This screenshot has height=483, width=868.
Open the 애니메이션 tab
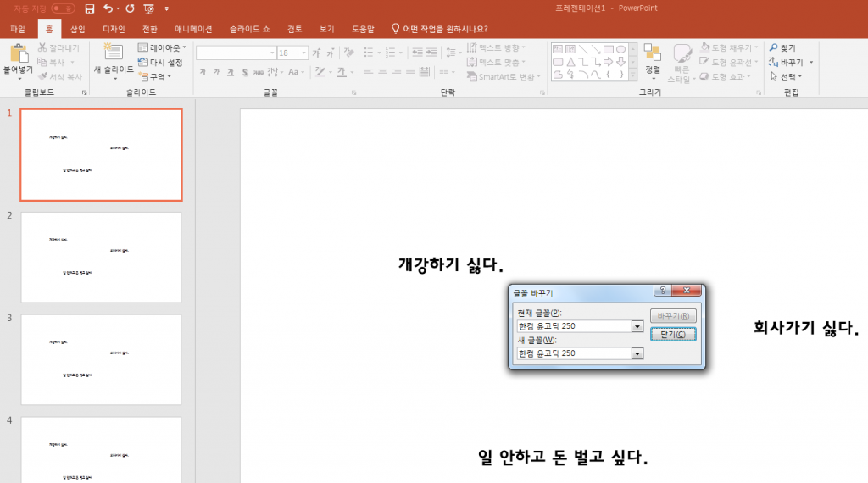pos(193,29)
